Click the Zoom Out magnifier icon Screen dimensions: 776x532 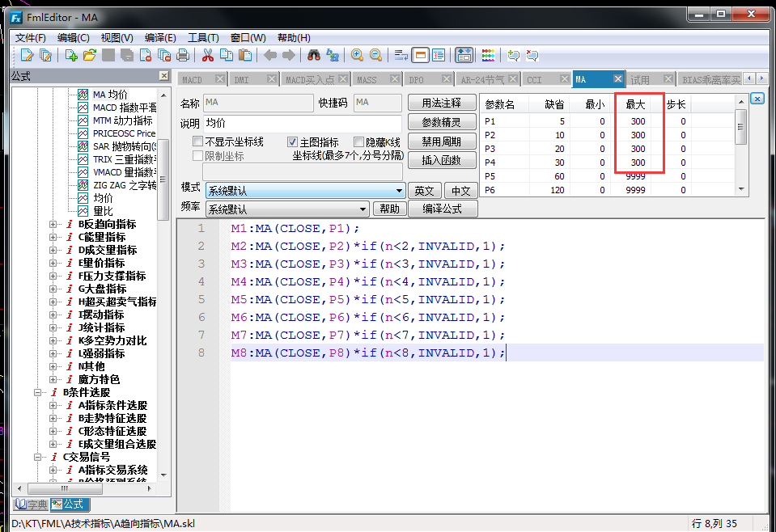375,55
